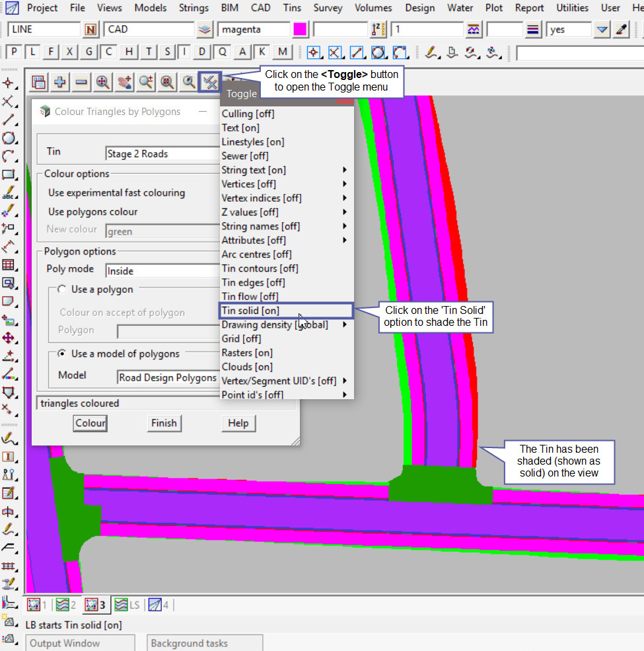
Task: Click the 'N' name icon beside LINE
Action: 91,30
